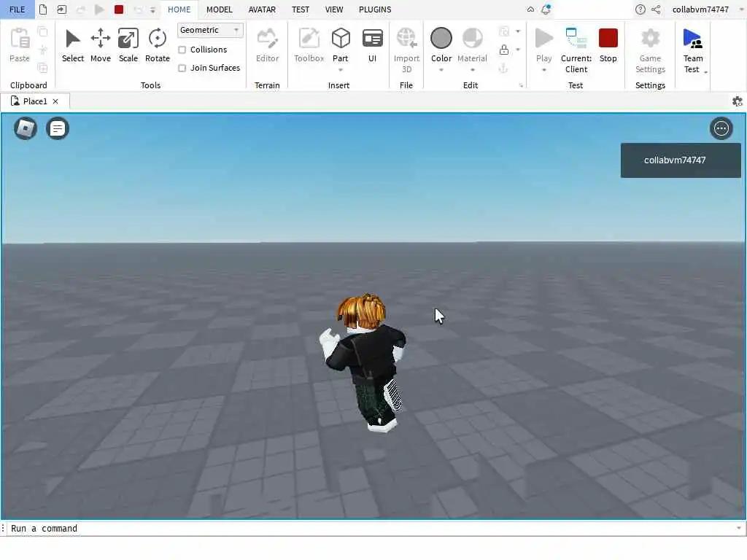Open the Terrain Editor
The image size is (747, 560).
pos(267,45)
